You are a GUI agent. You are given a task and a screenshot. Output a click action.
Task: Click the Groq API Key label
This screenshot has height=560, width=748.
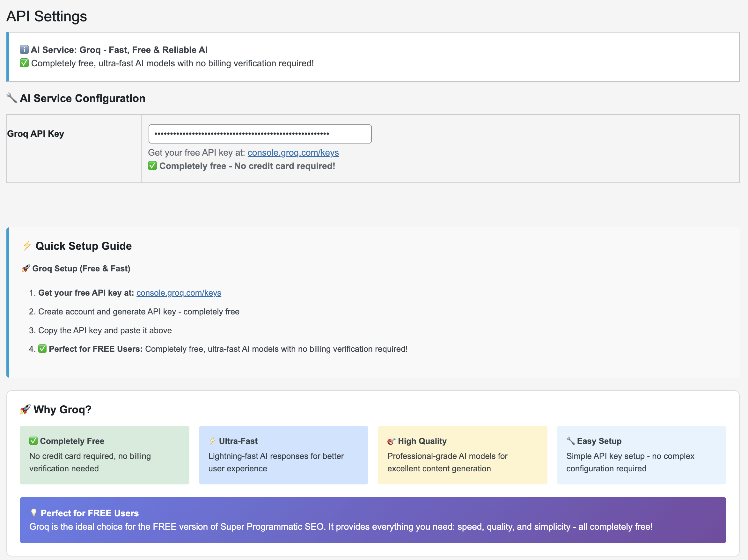[x=35, y=134]
